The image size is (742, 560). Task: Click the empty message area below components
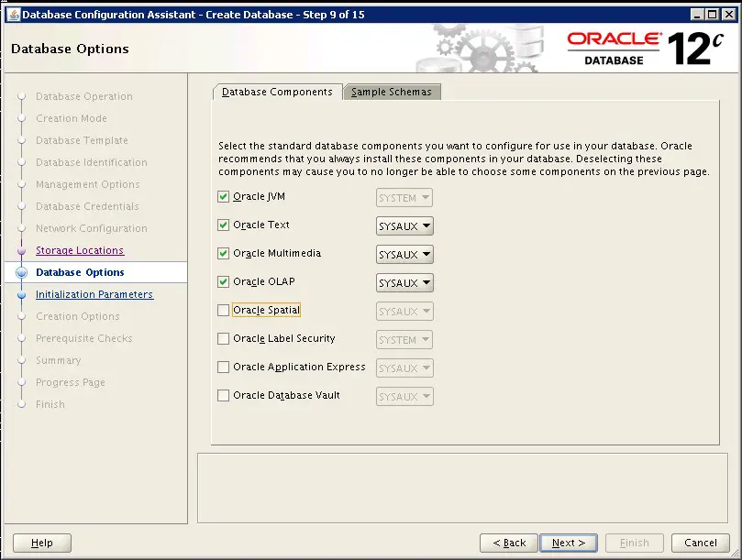(x=462, y=489)
